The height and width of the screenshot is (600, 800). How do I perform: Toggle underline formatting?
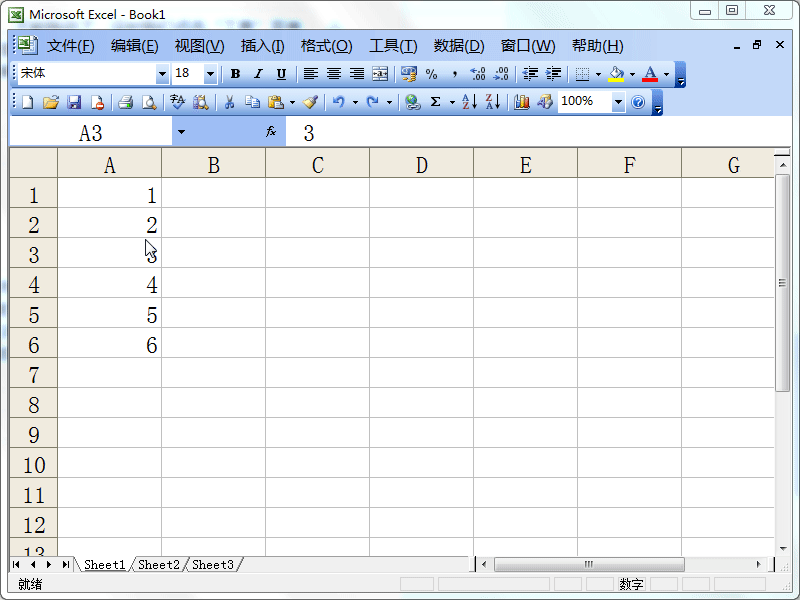coord(281,74)
